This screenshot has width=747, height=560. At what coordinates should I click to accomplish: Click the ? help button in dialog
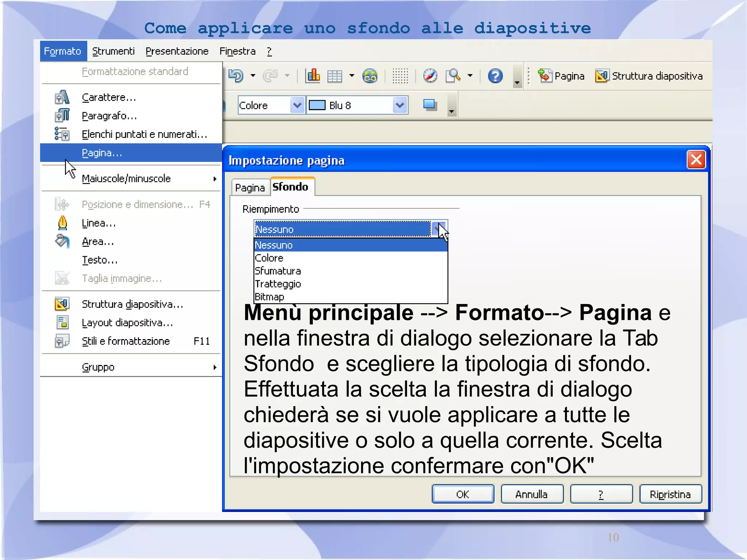[x=601, y=494]
